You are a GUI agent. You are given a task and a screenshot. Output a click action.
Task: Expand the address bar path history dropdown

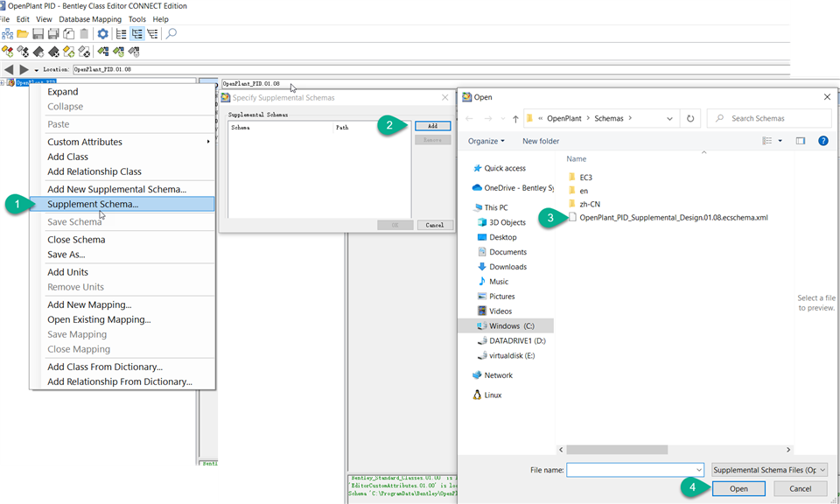pyautogui.click(x=669, y=118)
